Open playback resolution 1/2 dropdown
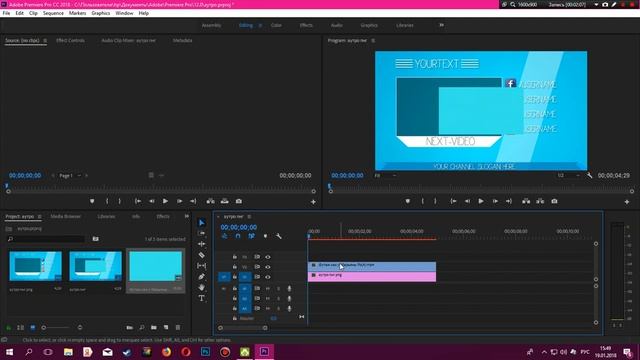 coord(568,176)
